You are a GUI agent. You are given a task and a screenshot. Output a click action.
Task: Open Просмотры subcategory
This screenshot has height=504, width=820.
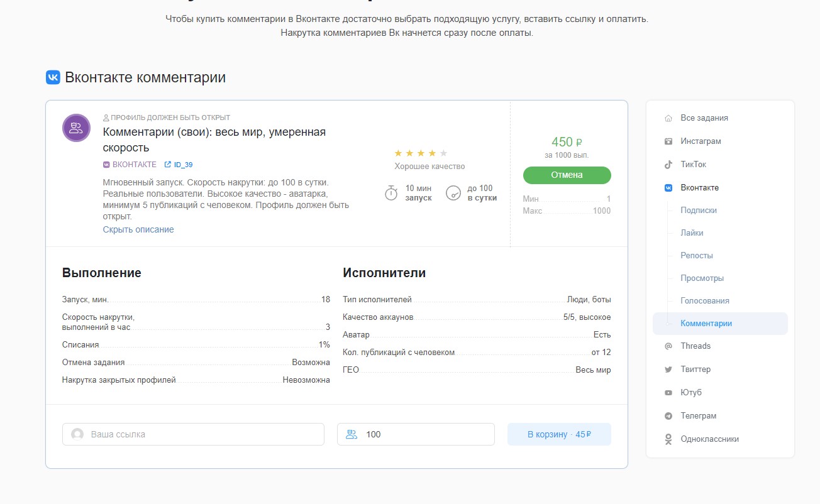point(702,278)
